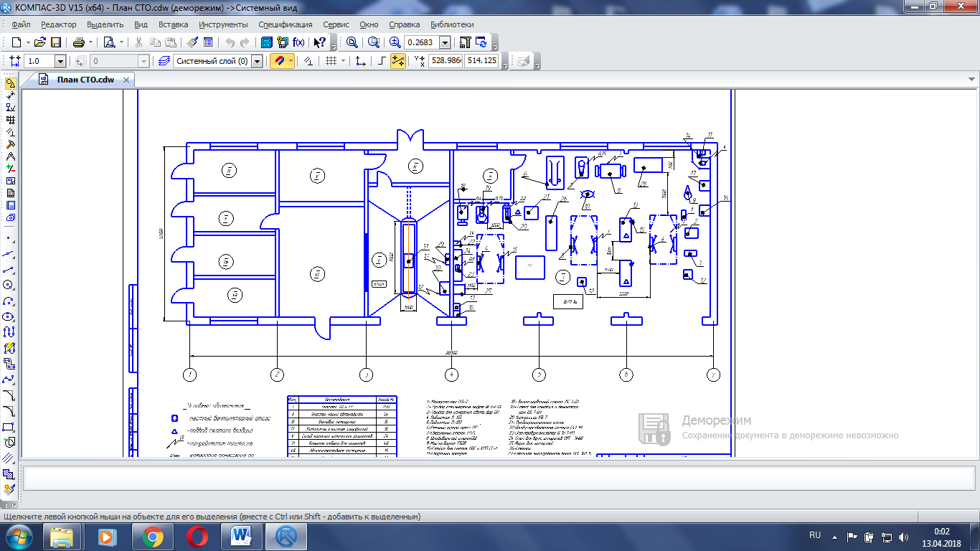980x551 pixels.
Task: Click the f(x) variables icon
Action: coord(299,42)
